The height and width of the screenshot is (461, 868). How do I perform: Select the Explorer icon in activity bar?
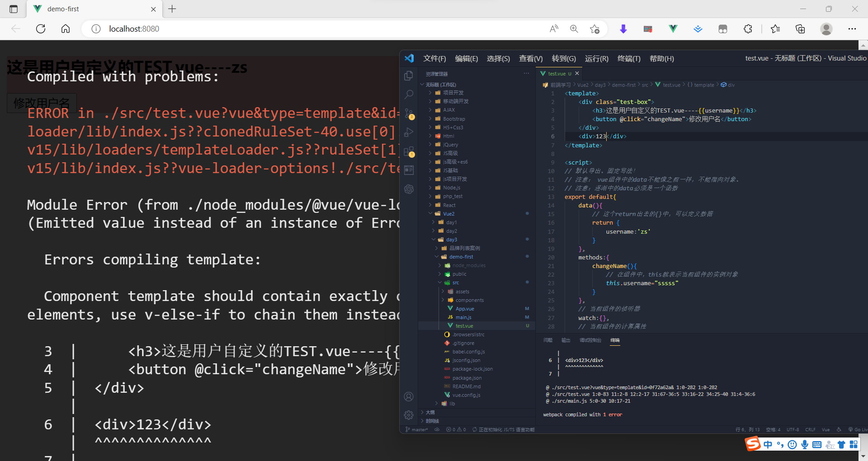[409, 76]
